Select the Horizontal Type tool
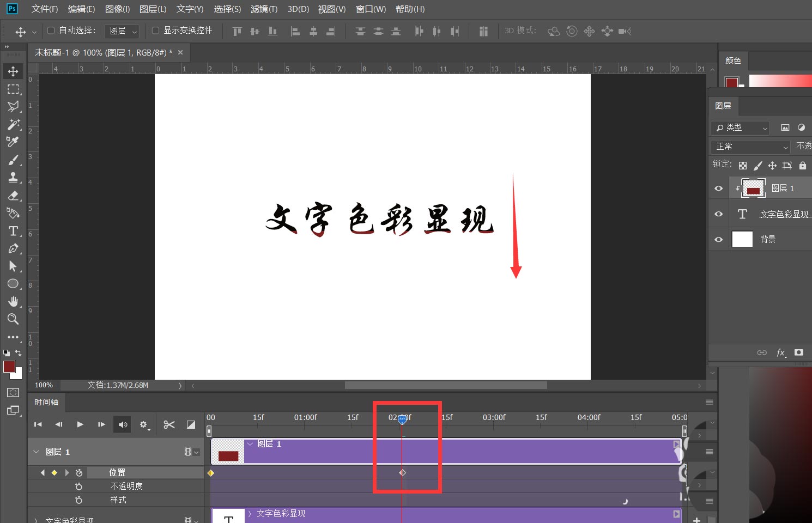 pos(13,230)
